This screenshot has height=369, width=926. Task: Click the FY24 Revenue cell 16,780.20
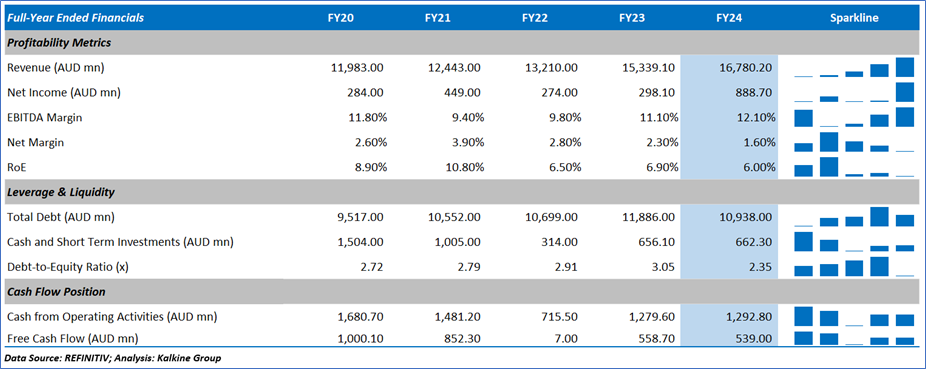745,67
